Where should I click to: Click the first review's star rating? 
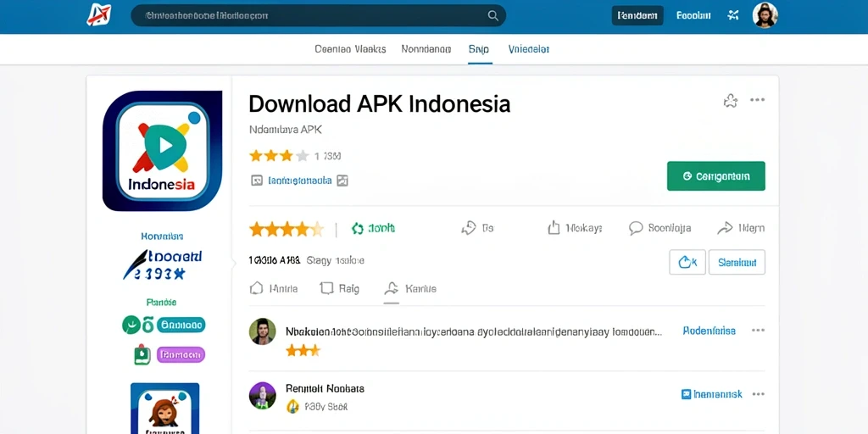click(303, 350)
